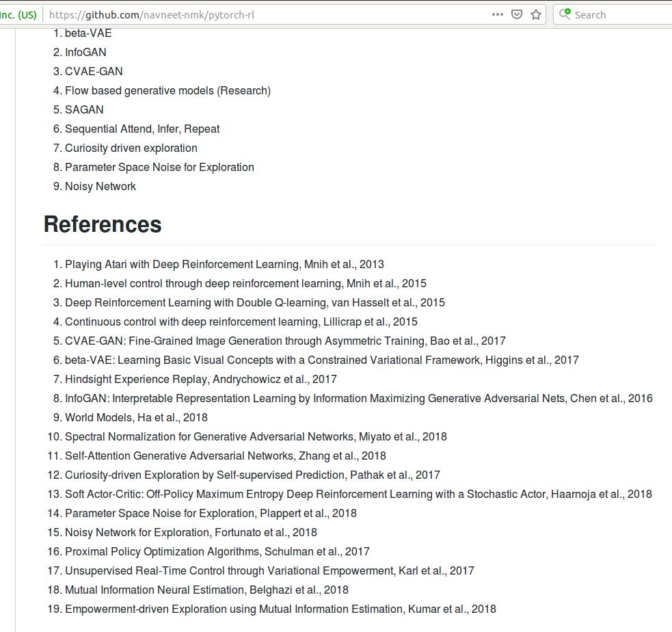Bookmark this page with the star icon
The height and width of the screenshot is (632, 672).
(x=536, y=14)
